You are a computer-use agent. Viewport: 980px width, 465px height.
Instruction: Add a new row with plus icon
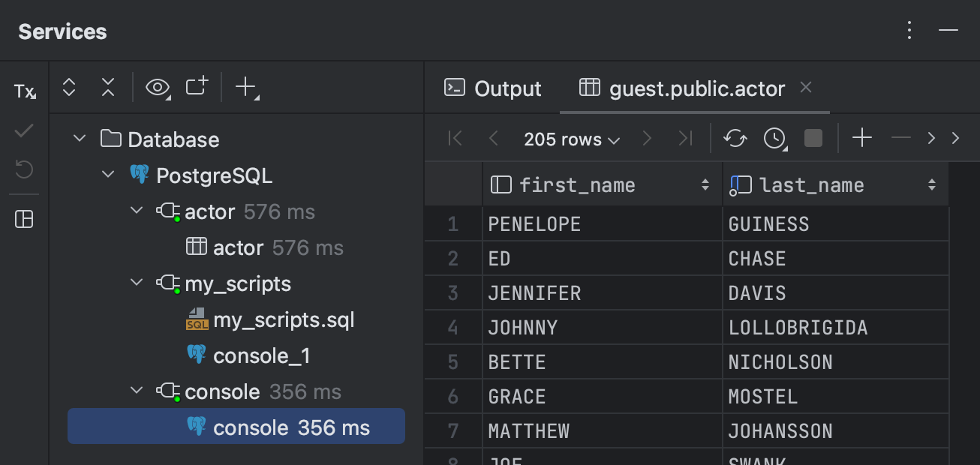click(x=861, y=138)
